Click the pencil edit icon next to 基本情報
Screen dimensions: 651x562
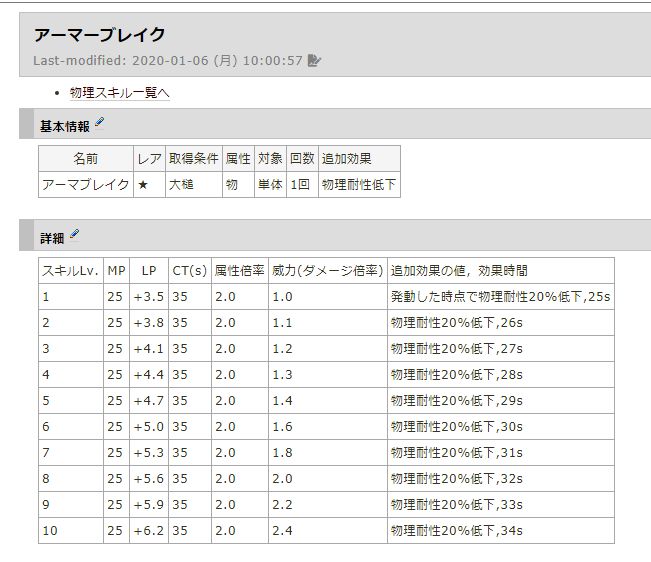[x=99, y=122]
